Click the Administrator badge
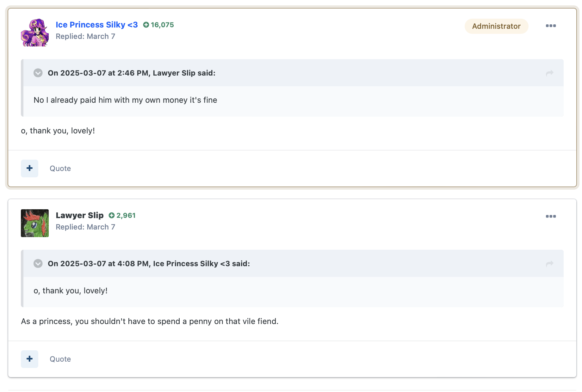582x392 pixels. (496, 26)
